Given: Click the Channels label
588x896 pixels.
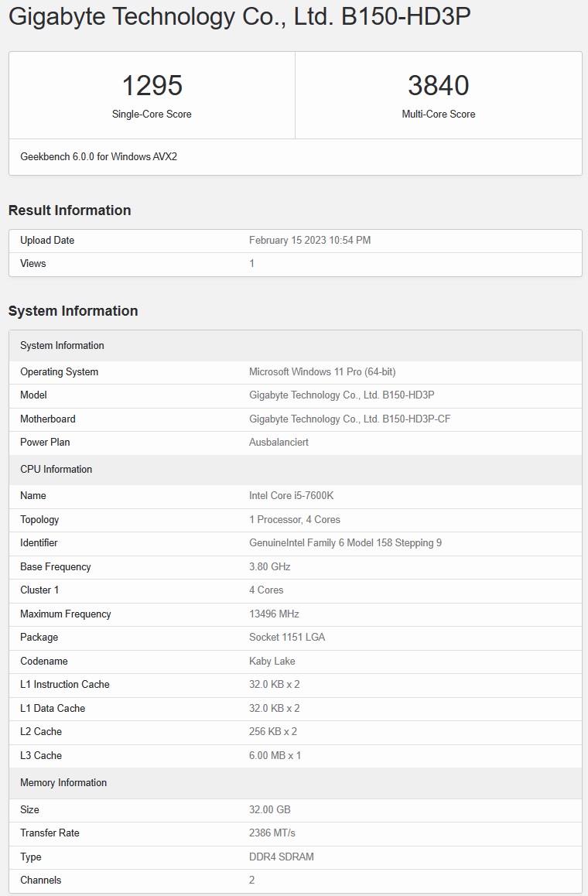Looking at the screenshot, I should [x=40, y=881].
